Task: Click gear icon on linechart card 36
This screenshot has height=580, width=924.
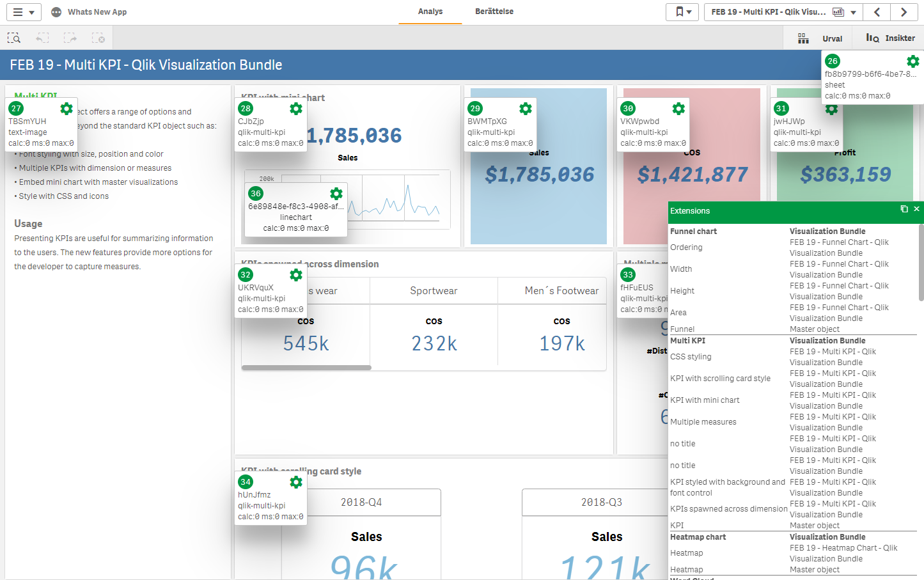Action: tap(336, 194)
